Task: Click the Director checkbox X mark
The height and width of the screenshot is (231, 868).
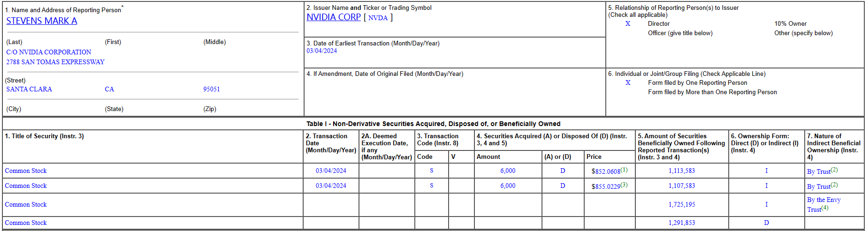Action: pyautogui.click(x=628, y=24)
